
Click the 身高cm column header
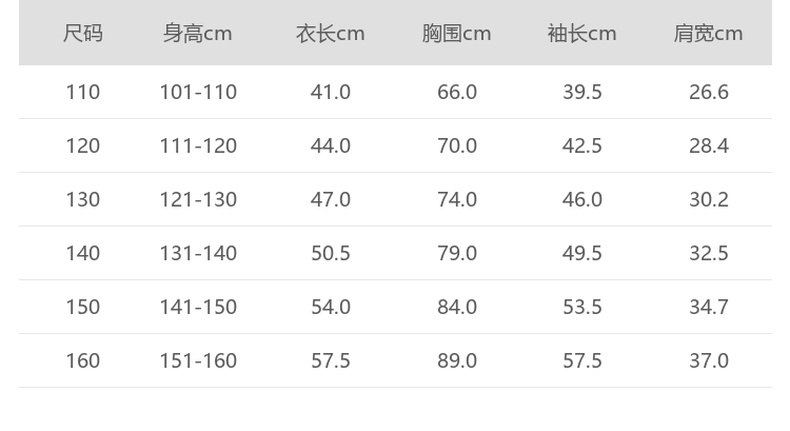[198, 34]
